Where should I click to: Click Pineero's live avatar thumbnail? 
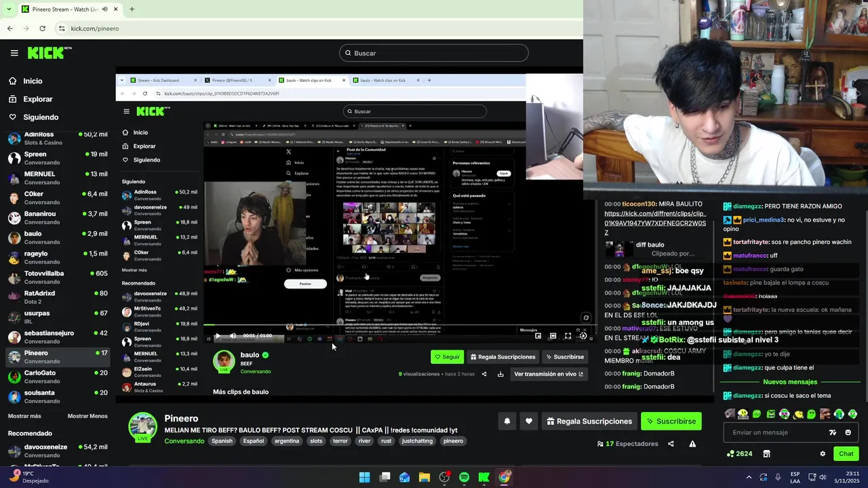pyautogui.click(x=143, y=427)
